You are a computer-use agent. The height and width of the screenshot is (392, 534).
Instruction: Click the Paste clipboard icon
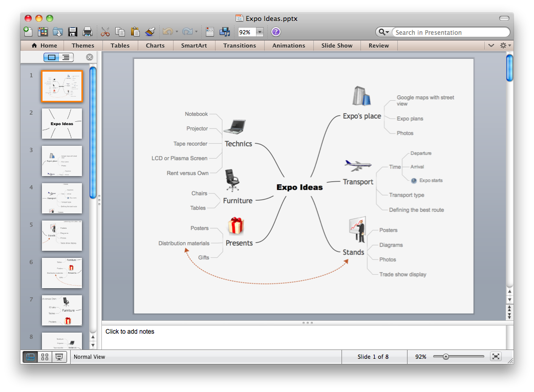coord(135,32)
